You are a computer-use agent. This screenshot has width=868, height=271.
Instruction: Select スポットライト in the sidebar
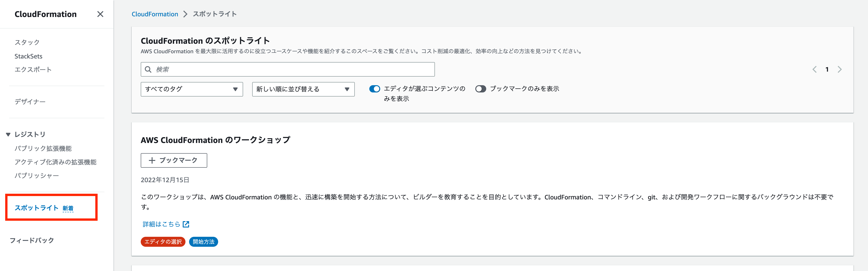pos(36,208)
